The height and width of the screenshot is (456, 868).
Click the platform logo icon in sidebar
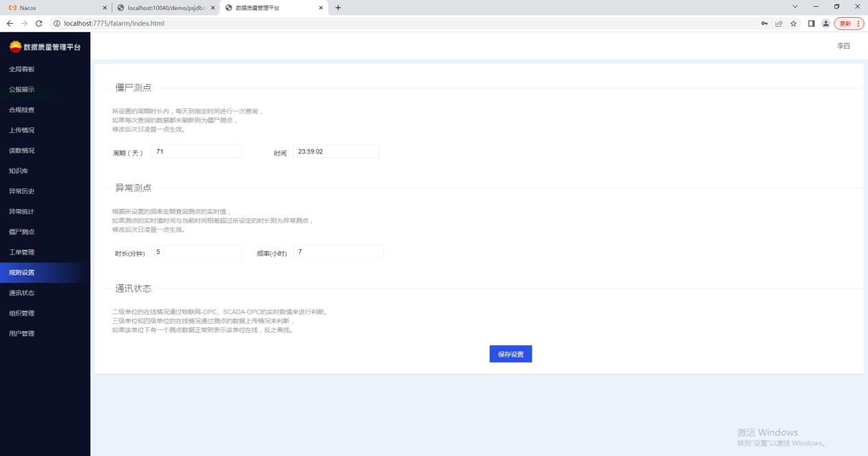coord(15,47)
